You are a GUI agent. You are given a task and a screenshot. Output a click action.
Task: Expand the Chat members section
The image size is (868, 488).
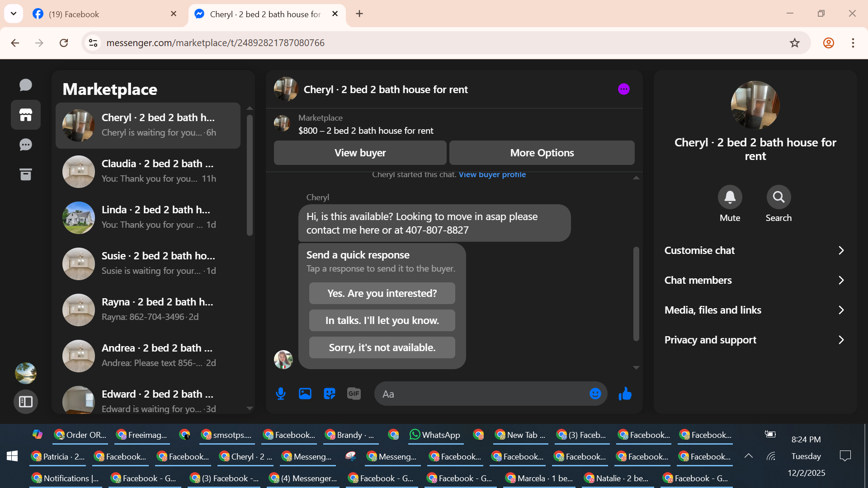[755, 280]
